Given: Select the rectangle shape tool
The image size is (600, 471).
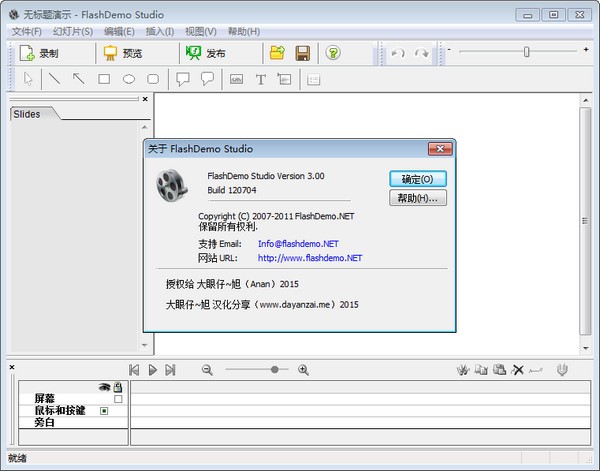Looking at the screenshot, I should tap(104, 79).
